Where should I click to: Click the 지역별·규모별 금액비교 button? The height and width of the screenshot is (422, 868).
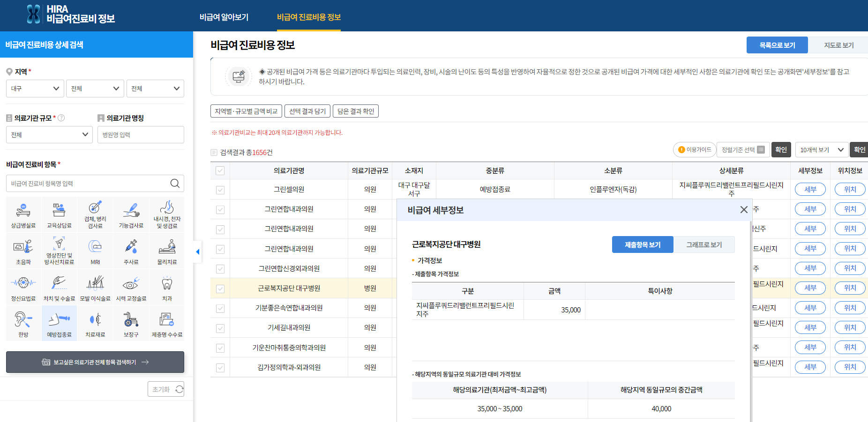pos(246,111)
